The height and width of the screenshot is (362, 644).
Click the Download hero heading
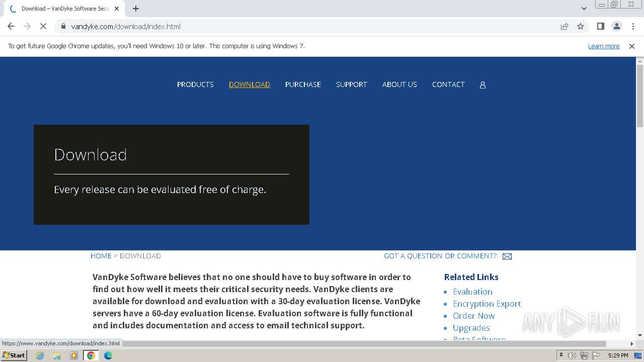click(x=90, y=155)
